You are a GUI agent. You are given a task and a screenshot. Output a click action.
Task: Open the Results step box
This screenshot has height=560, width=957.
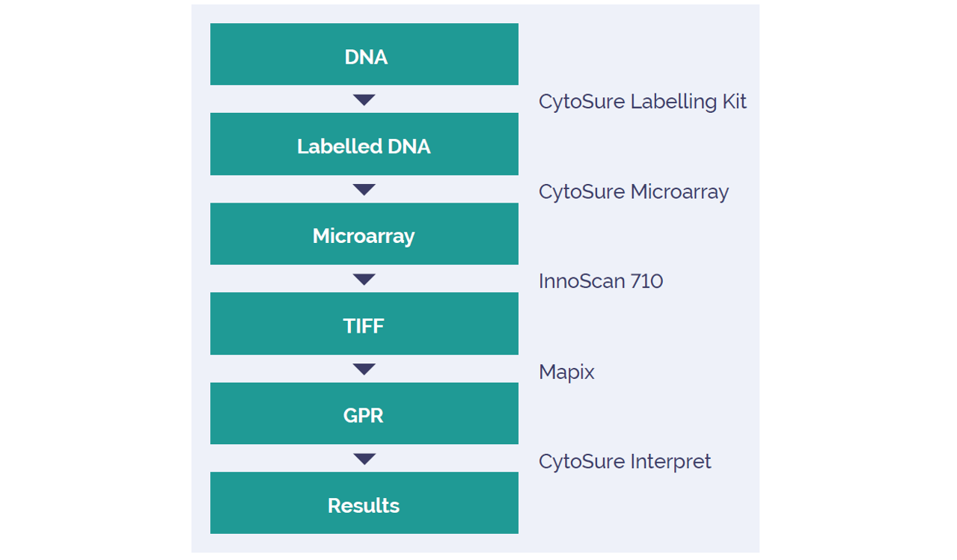(x=364, y=503)
